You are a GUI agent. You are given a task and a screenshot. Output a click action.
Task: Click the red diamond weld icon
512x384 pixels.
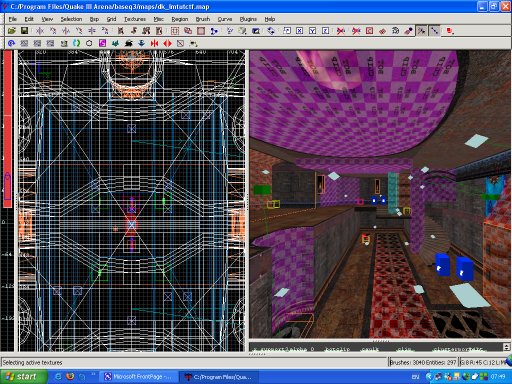point(382,31)
